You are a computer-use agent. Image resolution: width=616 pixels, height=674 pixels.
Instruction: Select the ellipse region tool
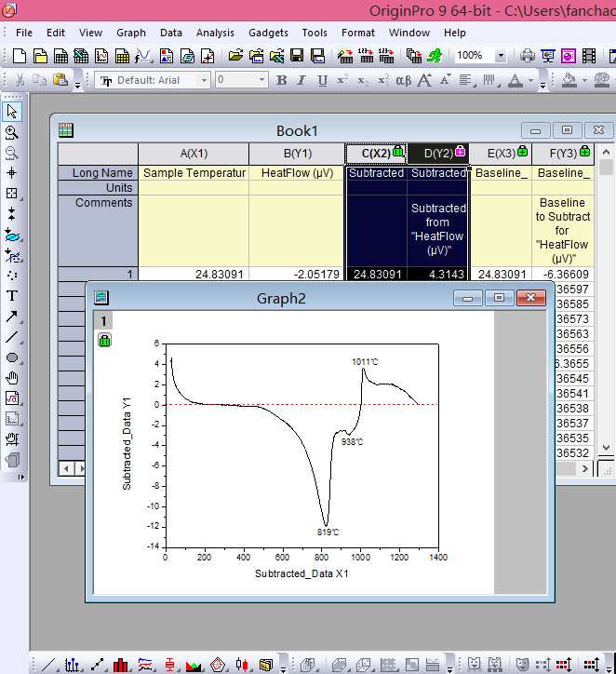pos(12,357)
